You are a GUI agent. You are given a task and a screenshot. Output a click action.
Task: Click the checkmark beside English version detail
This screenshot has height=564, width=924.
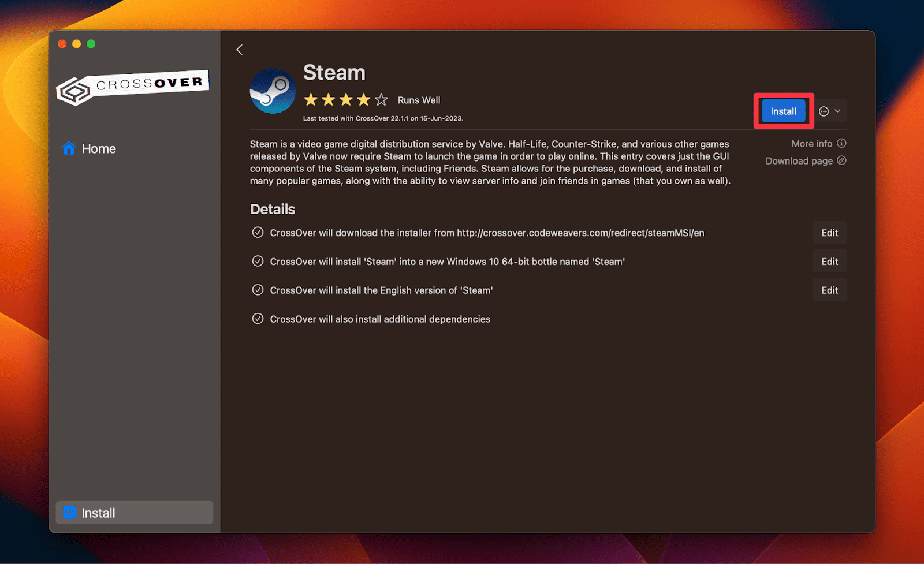258,290
